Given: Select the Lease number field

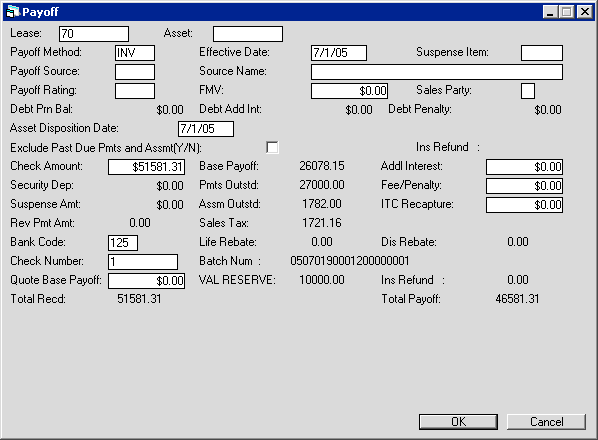Looking at the screenshot, I should coord(94,34).
